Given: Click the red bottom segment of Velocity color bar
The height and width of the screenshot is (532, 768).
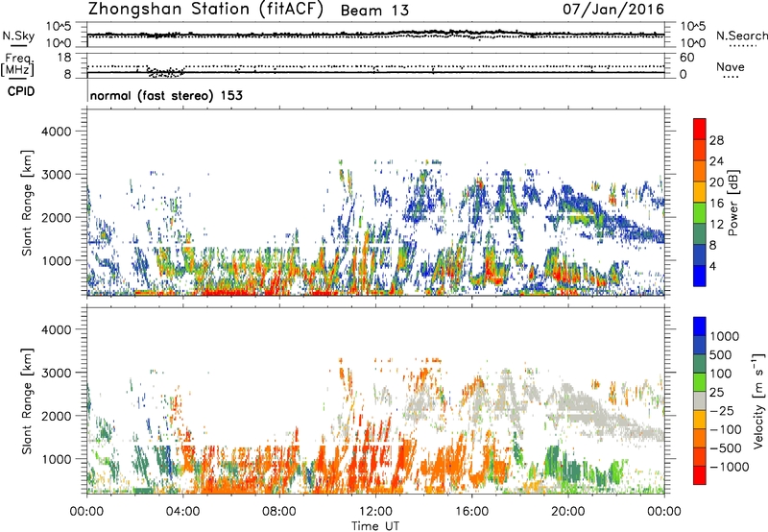Looking at the screenshot, I should point(700,475).
